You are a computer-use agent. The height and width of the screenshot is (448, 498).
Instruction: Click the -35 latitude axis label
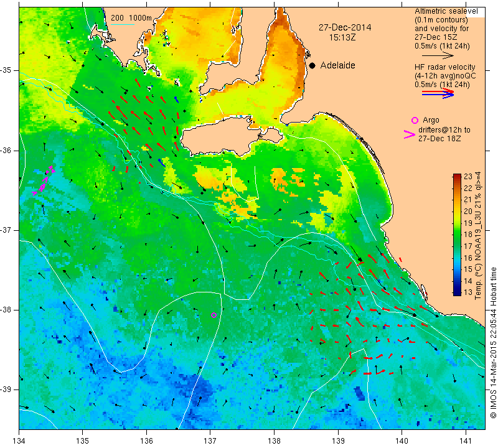(x=7, y=70)
